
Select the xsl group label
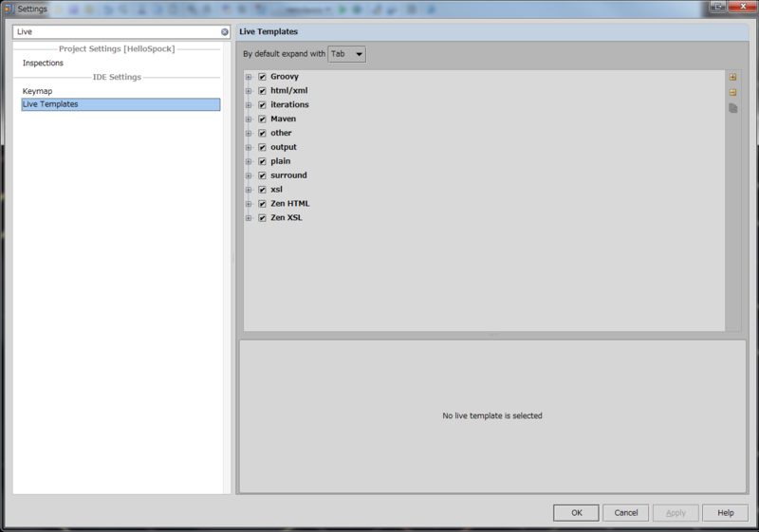click(276, 190)
